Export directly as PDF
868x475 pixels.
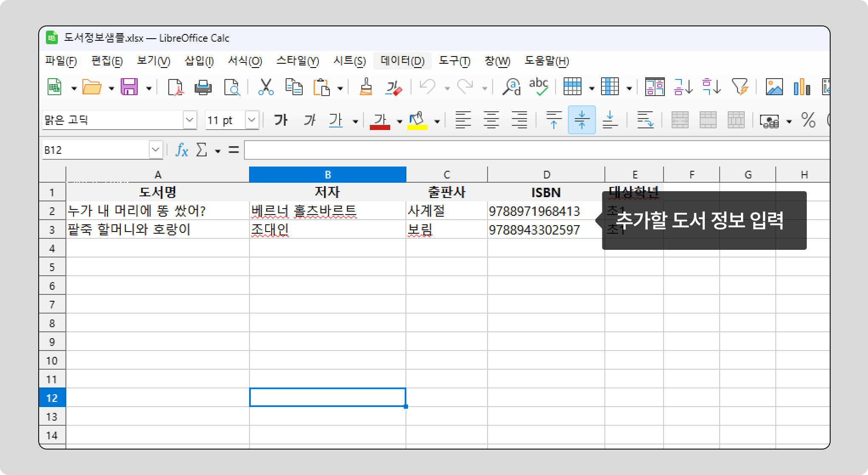click(175, 88)
